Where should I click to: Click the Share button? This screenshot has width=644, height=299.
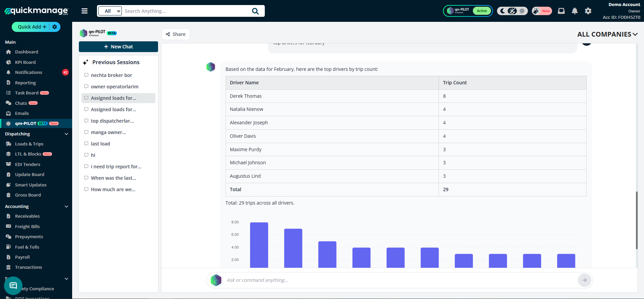pyautogui.click(x=176, y=34)
